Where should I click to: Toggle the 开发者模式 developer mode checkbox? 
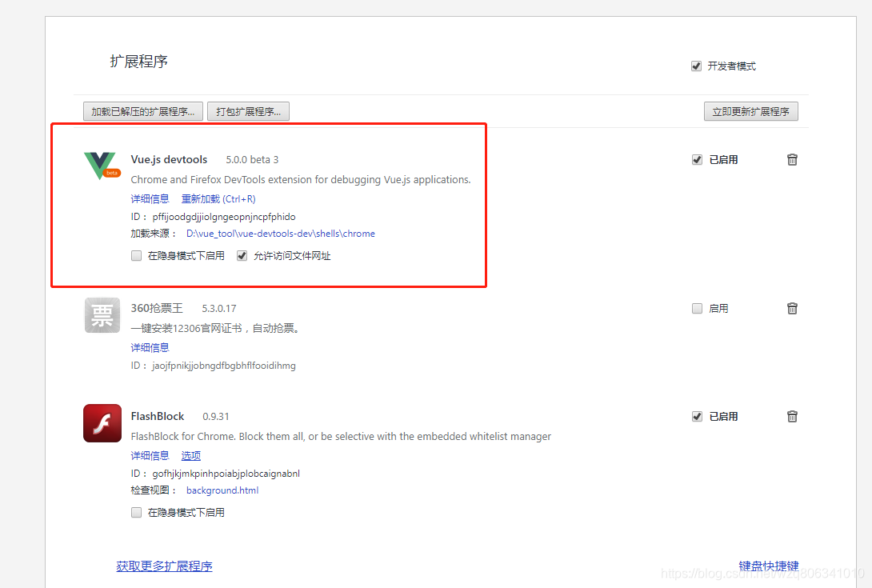click(696, 66)
